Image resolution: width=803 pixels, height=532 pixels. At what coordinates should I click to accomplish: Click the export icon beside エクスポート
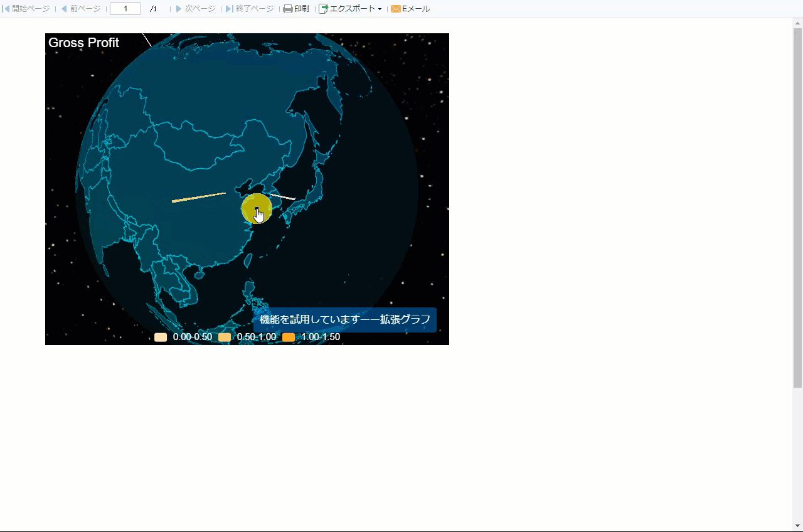[x=324, y=9]
